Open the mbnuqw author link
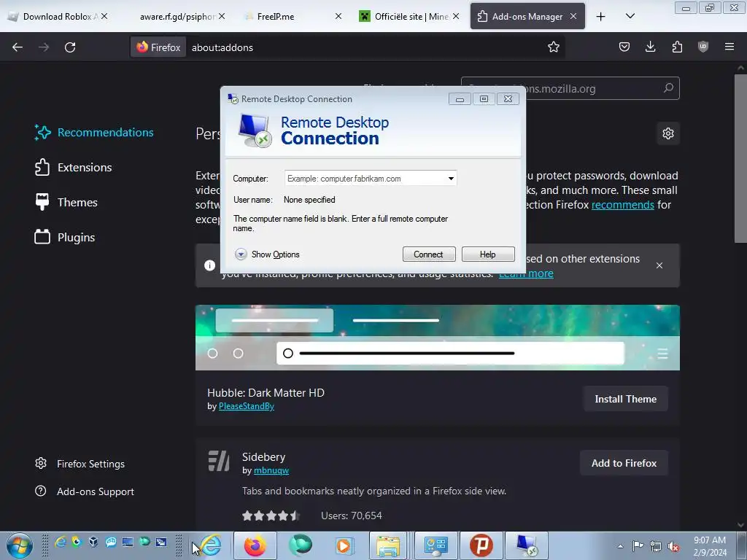This screenshot has height=560, width=747. point(271,470)
